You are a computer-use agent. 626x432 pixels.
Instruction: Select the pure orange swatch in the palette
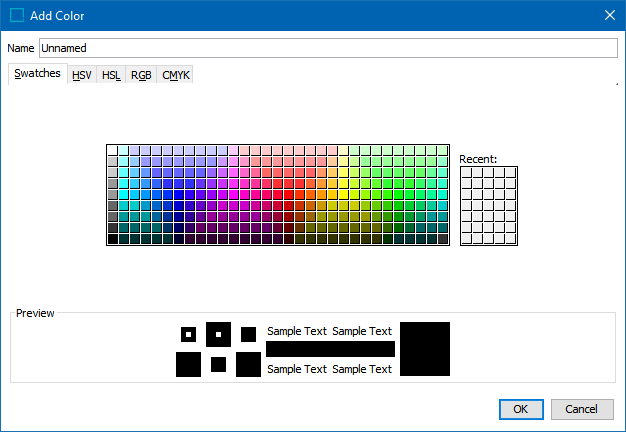311,194
